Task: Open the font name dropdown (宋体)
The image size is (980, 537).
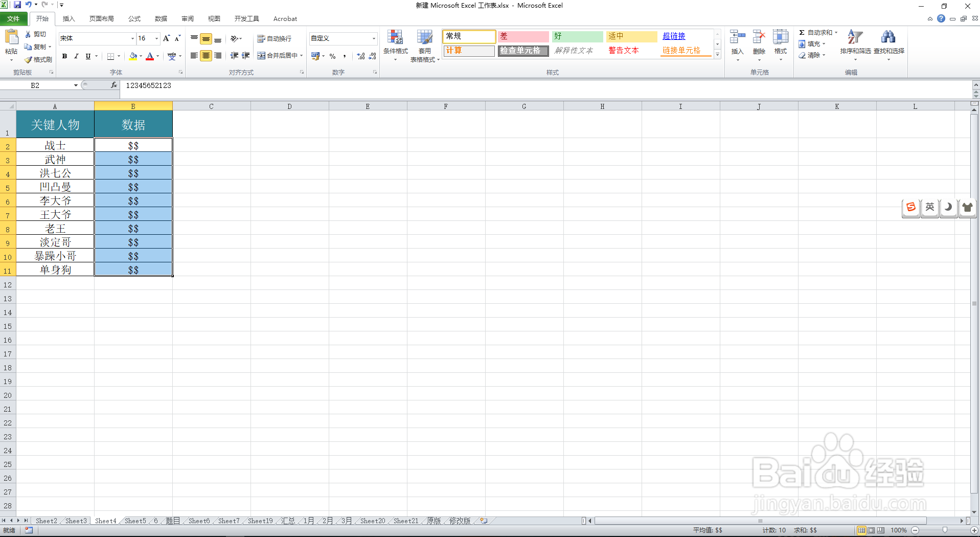Action: point(132,38)
